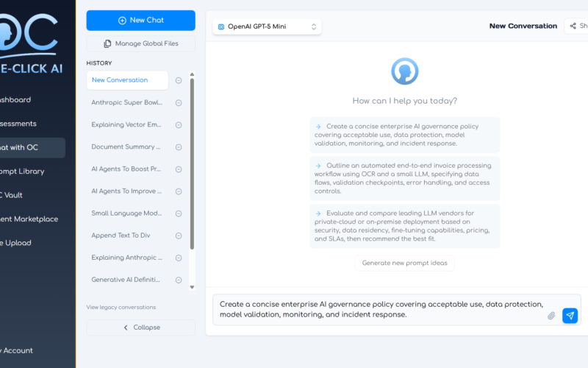This screenshot has height=368, width=588.
Task: Select the invoice processing workflow prompt suggestion
Action: coord(404,178)
